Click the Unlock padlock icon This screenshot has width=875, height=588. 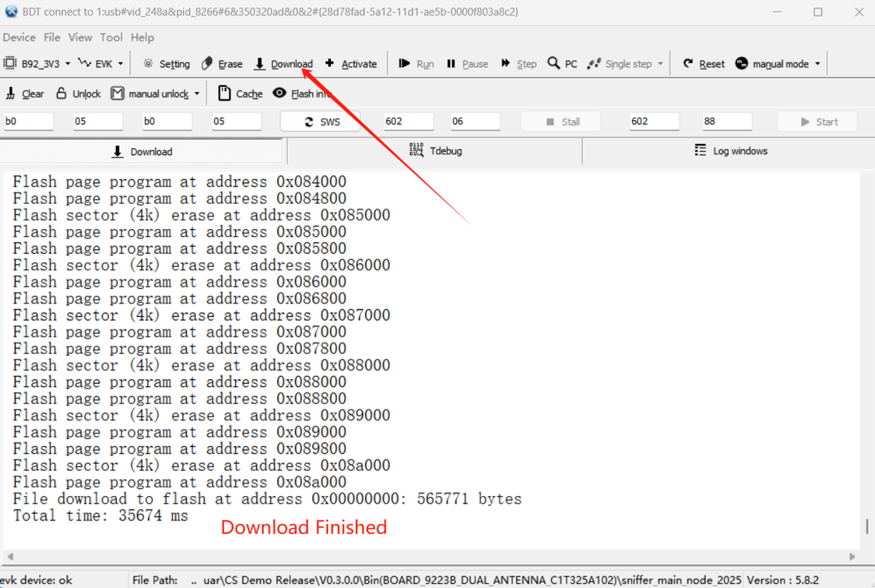click(61, 93)
